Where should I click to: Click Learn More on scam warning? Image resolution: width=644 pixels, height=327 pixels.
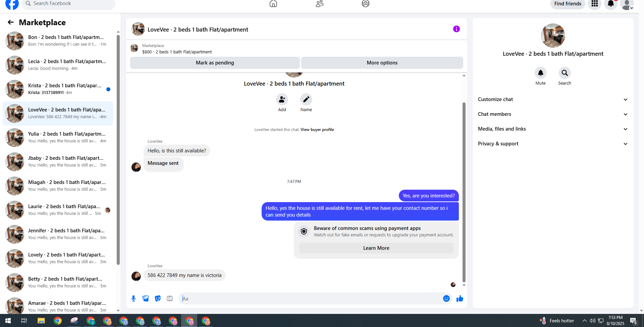click(376, 248)
